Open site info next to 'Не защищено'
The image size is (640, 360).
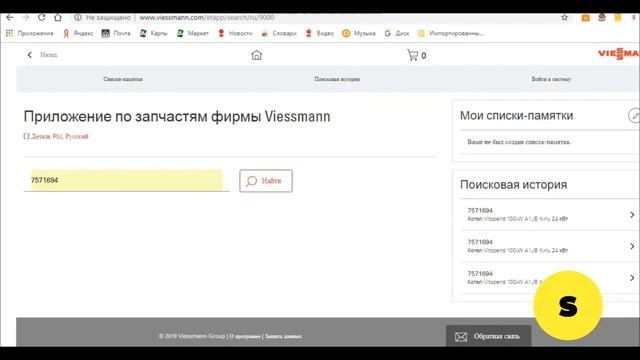click(78, 18)
